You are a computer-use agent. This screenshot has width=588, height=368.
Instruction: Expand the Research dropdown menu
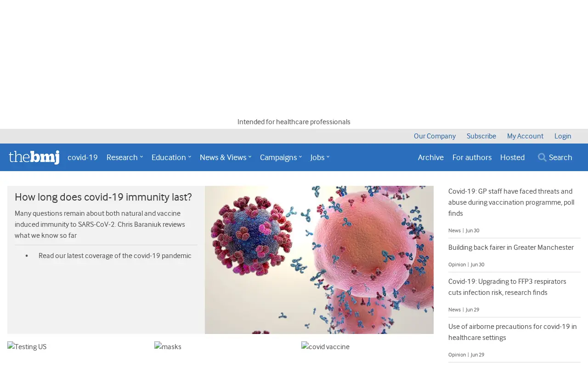[x=124, y=157]
